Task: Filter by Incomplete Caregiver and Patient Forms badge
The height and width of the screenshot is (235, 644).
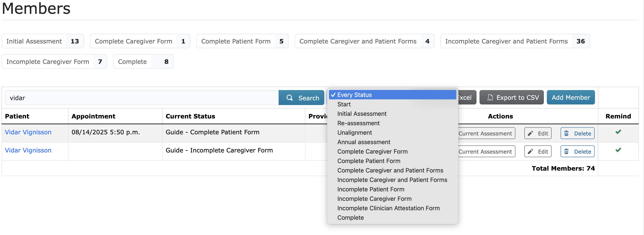Action: [x=515, y=41]
